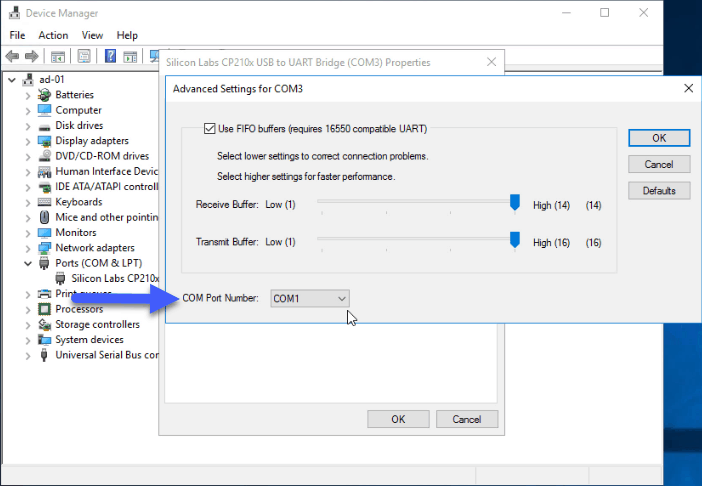
Task: Click OK in Advanced Settings dialog
Action: point(659,138)
